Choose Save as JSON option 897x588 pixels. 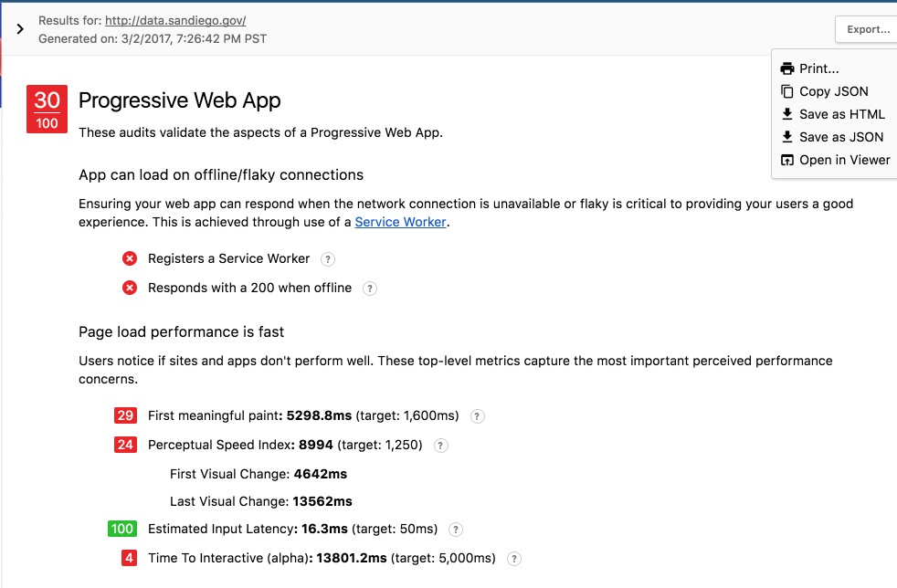tap(840, 137)
